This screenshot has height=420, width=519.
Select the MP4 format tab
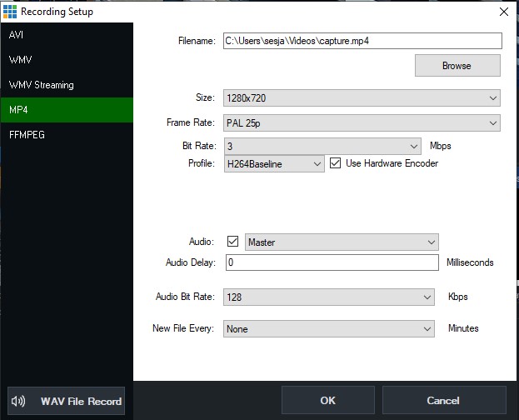pos(67,110)
